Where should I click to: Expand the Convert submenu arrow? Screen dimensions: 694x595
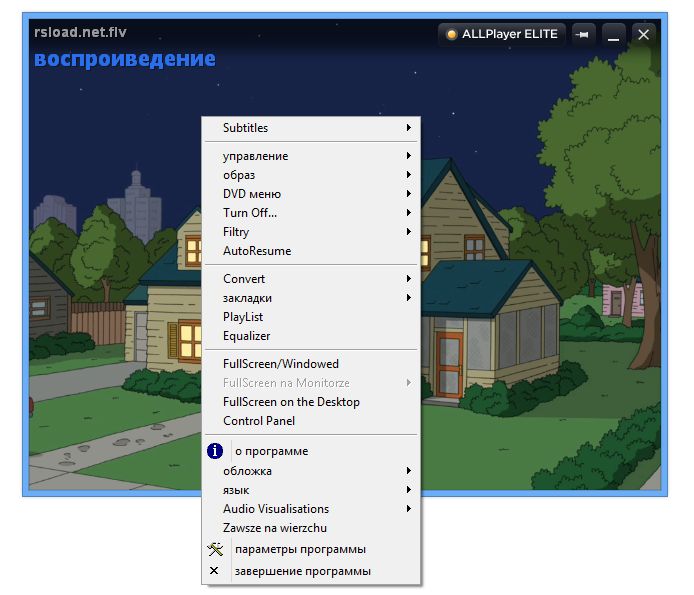[x=409, y=278]
